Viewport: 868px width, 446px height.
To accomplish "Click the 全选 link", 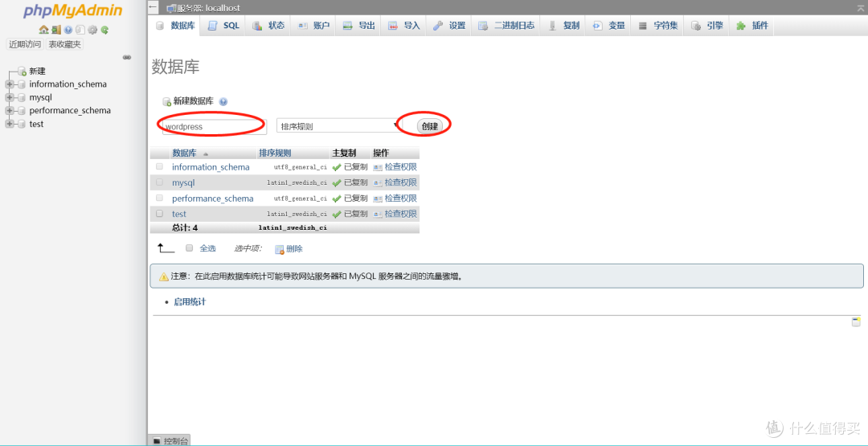I will (207, 248).
